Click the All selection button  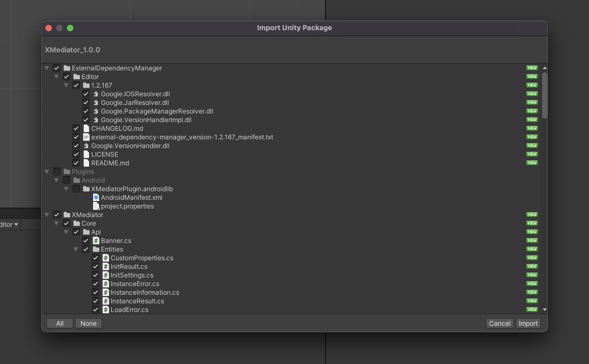[x=60, y=324]
